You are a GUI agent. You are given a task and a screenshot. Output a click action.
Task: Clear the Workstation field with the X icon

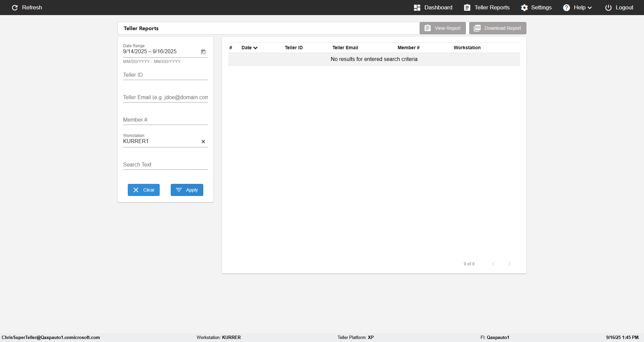[x=203, y=141]
